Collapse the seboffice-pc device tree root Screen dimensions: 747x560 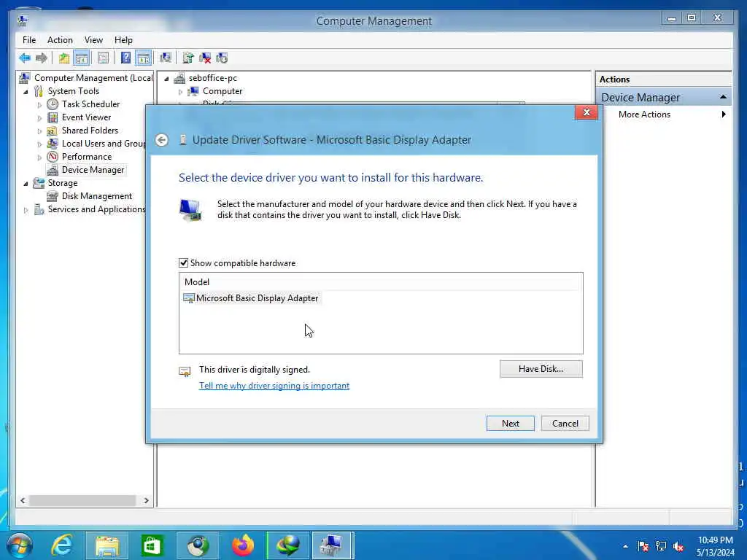coord(166,79)
